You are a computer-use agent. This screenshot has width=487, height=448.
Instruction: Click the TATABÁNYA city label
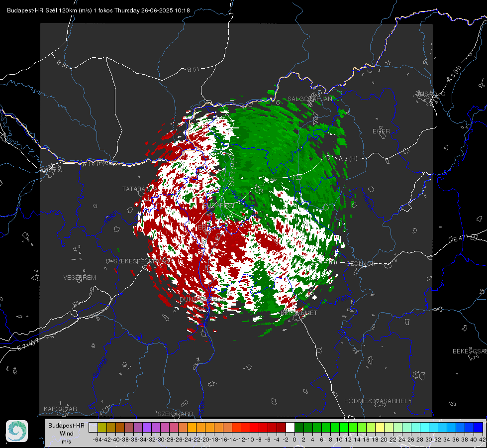click(140, 189)
